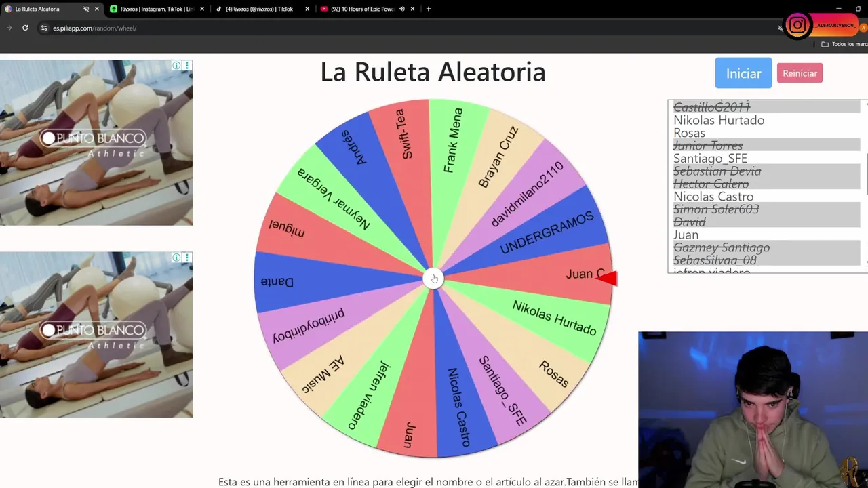Select David in the name list
868x488 pixels.
pyautogui.click(x=766, y=222)
